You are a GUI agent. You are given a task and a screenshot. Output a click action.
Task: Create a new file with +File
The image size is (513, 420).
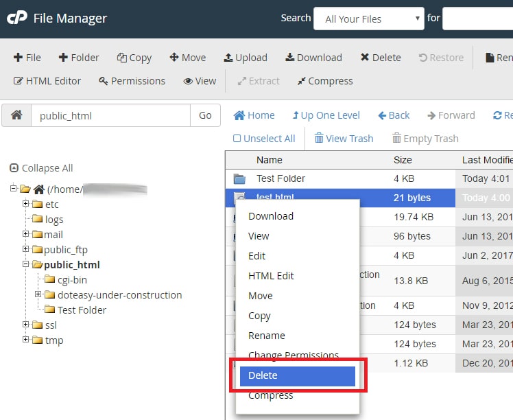27,58
